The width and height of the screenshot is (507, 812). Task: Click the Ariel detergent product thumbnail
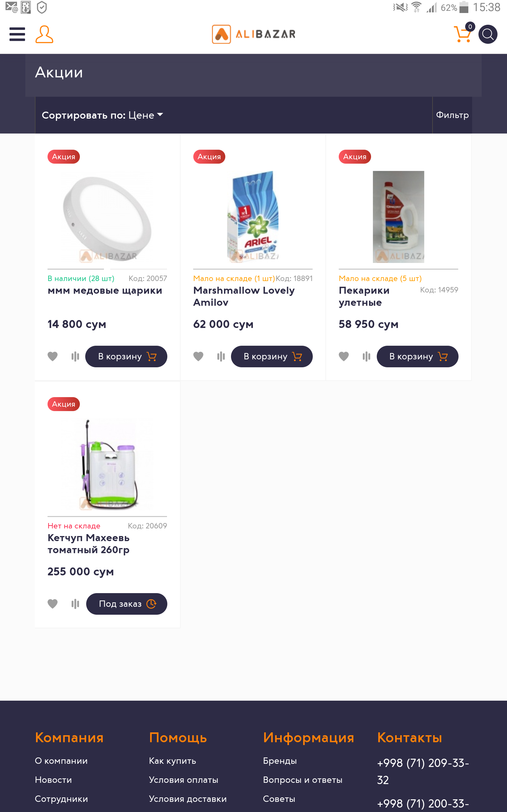(x=253, y=216)
